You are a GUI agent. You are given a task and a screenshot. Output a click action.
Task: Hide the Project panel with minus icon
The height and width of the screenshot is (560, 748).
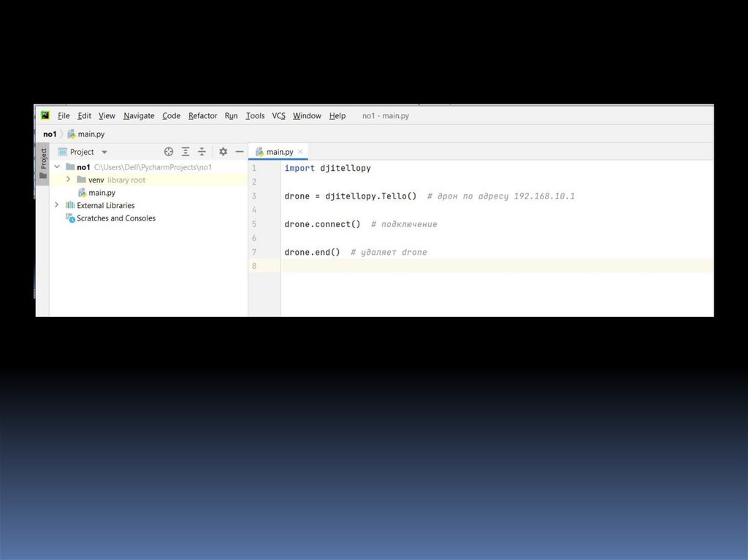pos(240,152)
